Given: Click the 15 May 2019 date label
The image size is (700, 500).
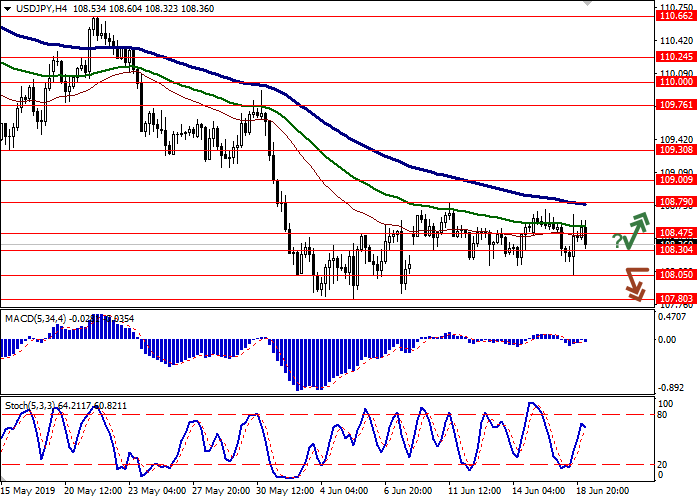Looking at the screenshot, I should point(27,492).
